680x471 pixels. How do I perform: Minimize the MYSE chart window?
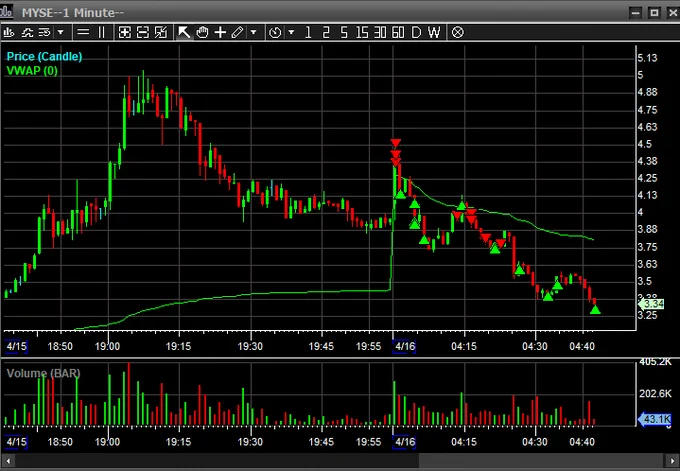[636, 12]
